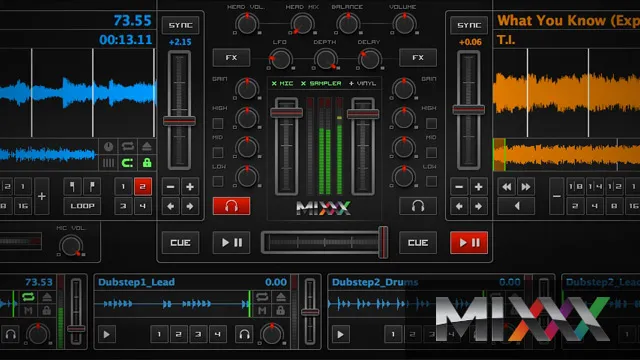Enable repeat on the left deck

[x=127, y=147]
